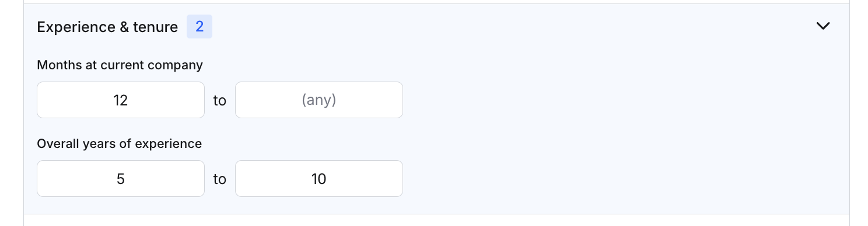
Task: Click the active filter count badge 2
Action: [199, 27]
